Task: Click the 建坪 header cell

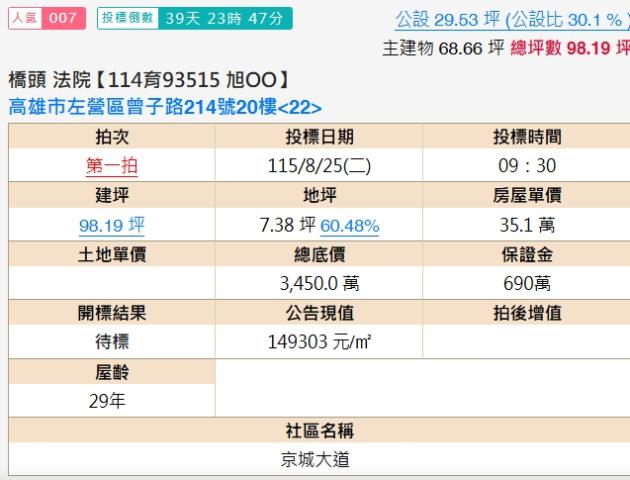Action: (112, 195)
